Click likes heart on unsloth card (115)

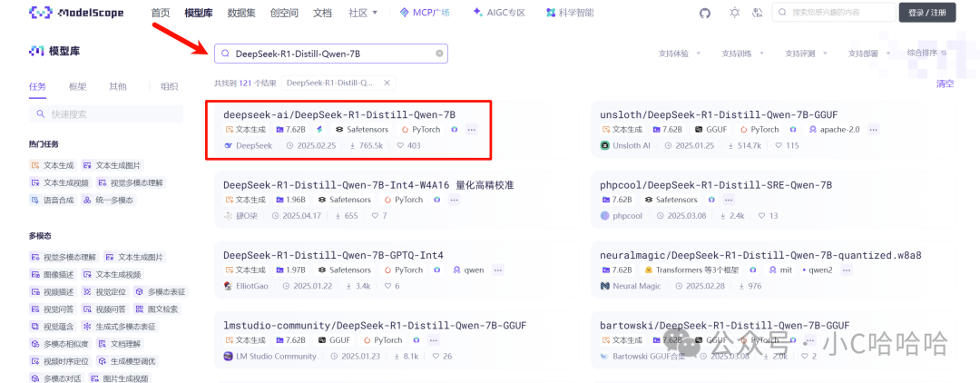coord(779,145)
